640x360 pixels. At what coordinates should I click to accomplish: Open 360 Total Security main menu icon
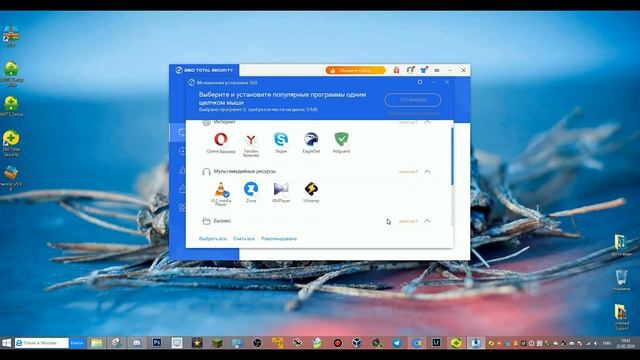coord(437,70)
